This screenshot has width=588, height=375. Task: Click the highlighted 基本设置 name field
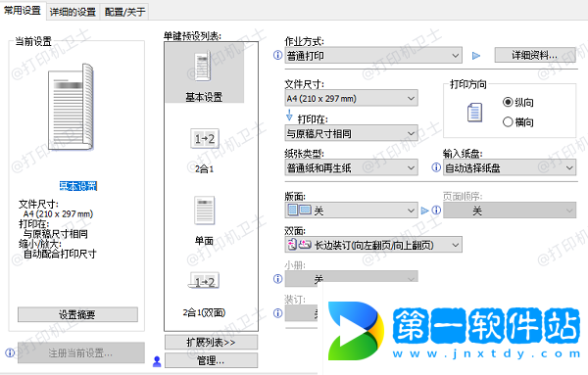pos(78,186)
